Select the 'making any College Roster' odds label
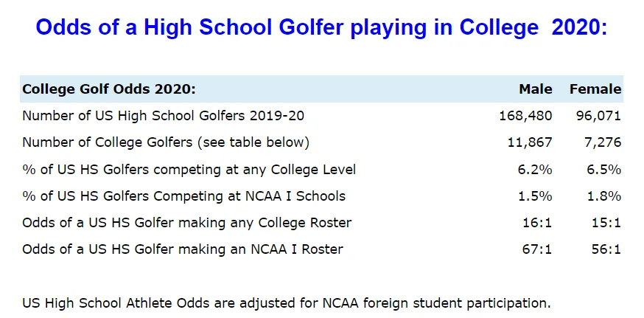Screen dimensions: 644x318 pos(187,223)
